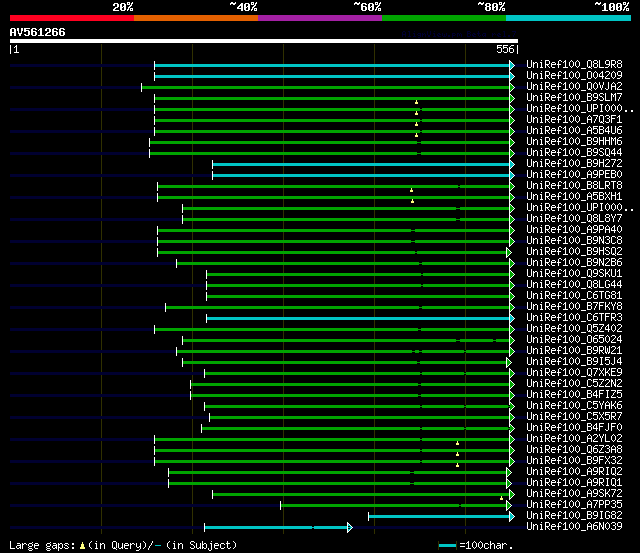Select hit label UniRef100_Q6Z3A8
Image resolution: width=640 pixels, height=553 pixels.
pyautogui.click(x=574, y=450)
